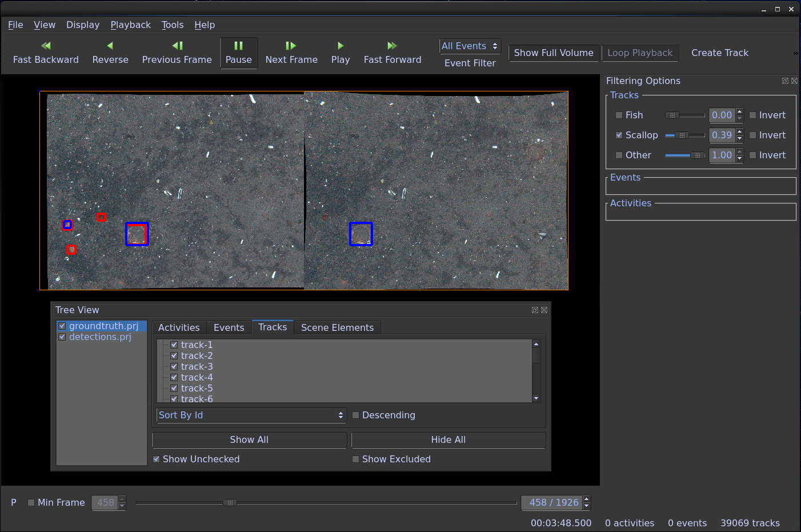Increment the Other threshold spinner
The height and width of the screenshot is (532, 801).
point(739,151)
